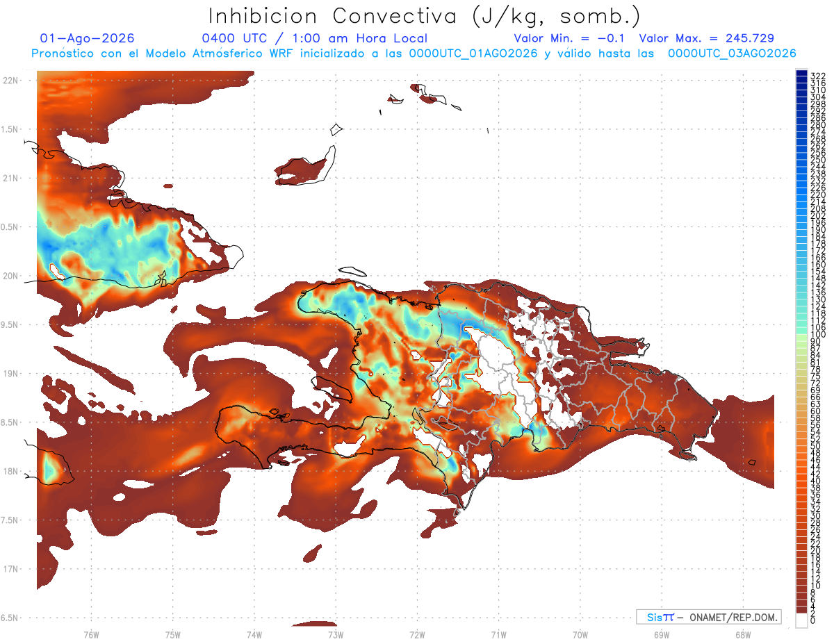
Task: Pick the white swatch at the color scale bottom
Action: pos(802,620)
